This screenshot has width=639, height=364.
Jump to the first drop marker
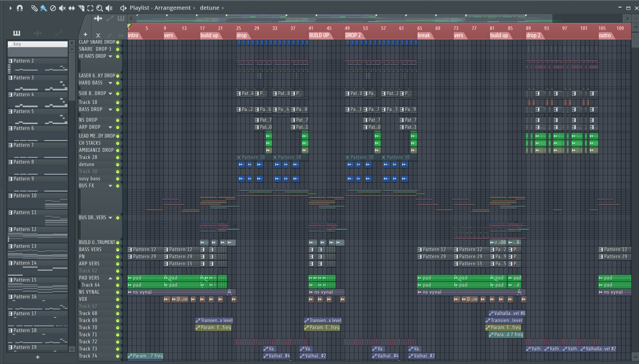pyautogui.click(x=242, y=35)
